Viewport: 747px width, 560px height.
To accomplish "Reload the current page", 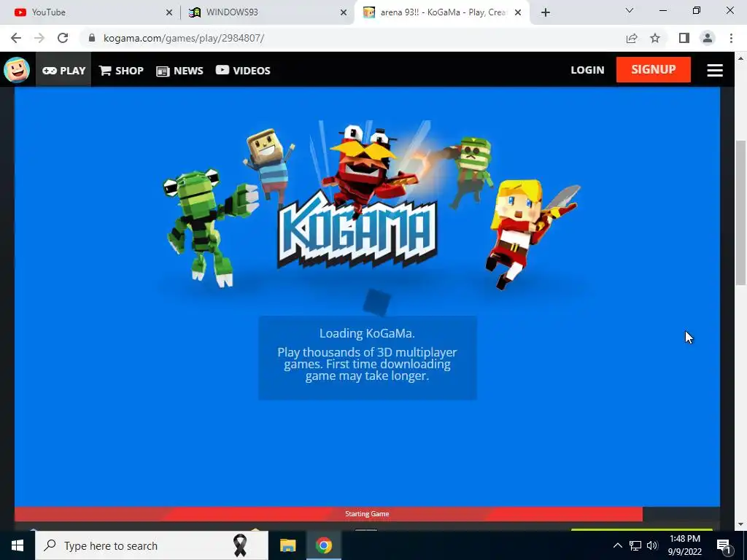I will tap(63, 38).
